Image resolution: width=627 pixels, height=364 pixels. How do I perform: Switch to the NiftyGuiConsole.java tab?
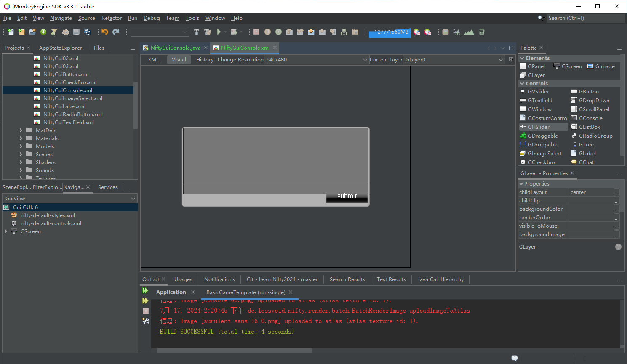(x=175, y=48)
